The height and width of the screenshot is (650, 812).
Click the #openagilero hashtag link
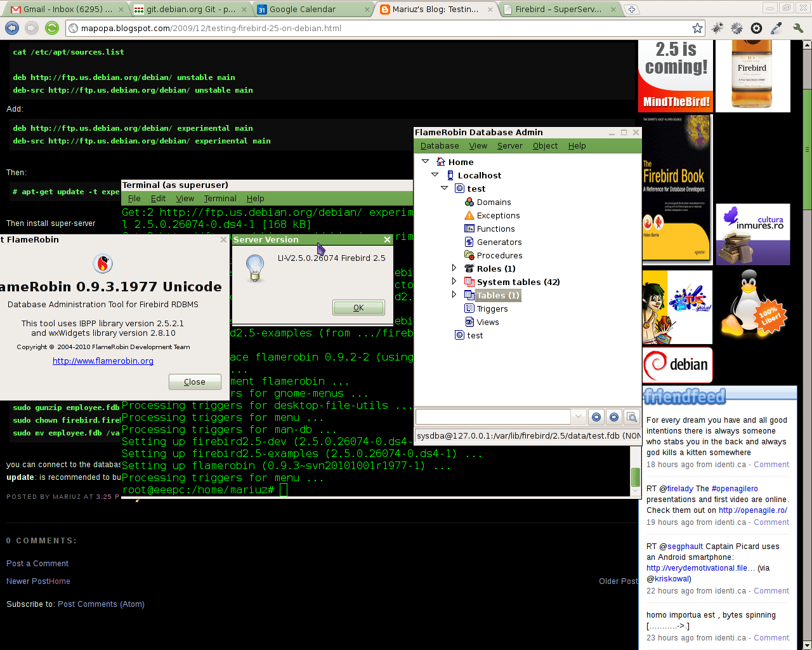[735, 489]
